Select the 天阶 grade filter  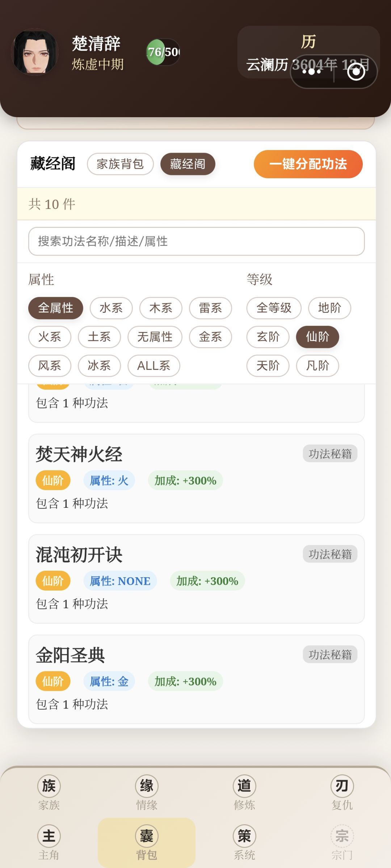coord(268,366)
